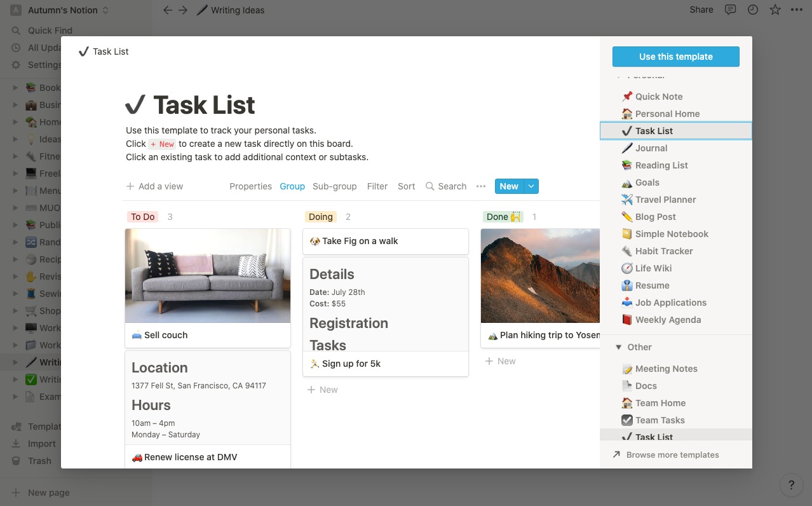Select Reading List template
Image resolution: width=812 pixels, height=506 pixels.
[x=676, y=165]
